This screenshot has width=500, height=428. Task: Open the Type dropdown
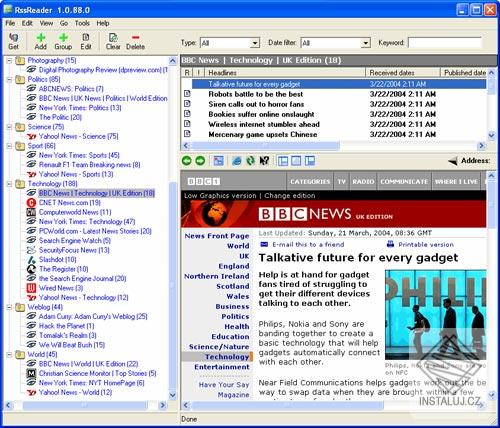255,43
